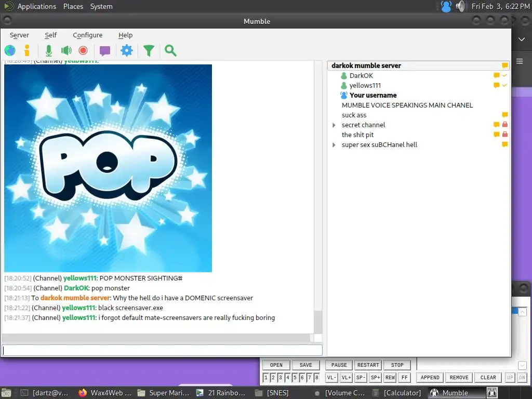Click the chat log horizontal scrollbar
532x399 pixels.
[156, 338]
